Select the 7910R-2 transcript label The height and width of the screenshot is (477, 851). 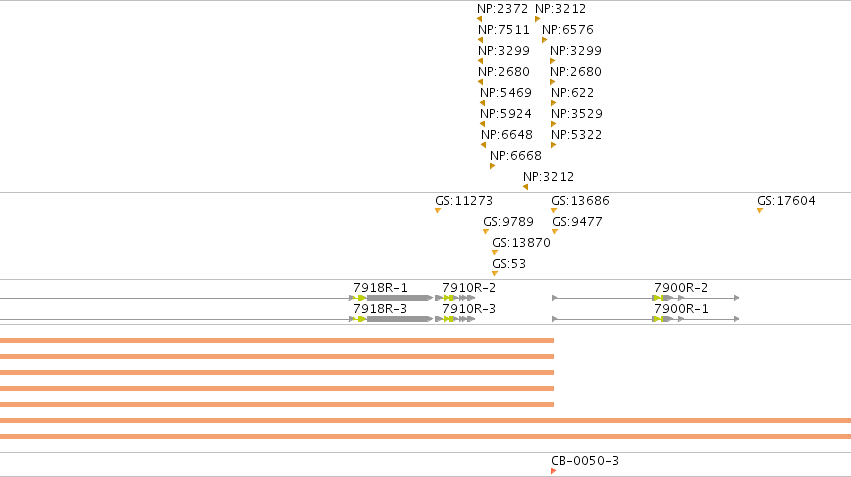click(x=469, y=288)
